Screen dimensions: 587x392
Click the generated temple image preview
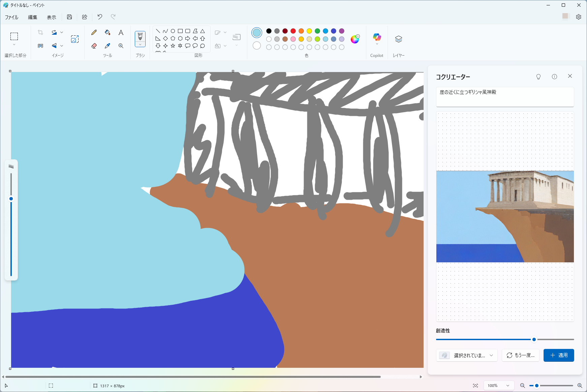click(x=505, y=217)
